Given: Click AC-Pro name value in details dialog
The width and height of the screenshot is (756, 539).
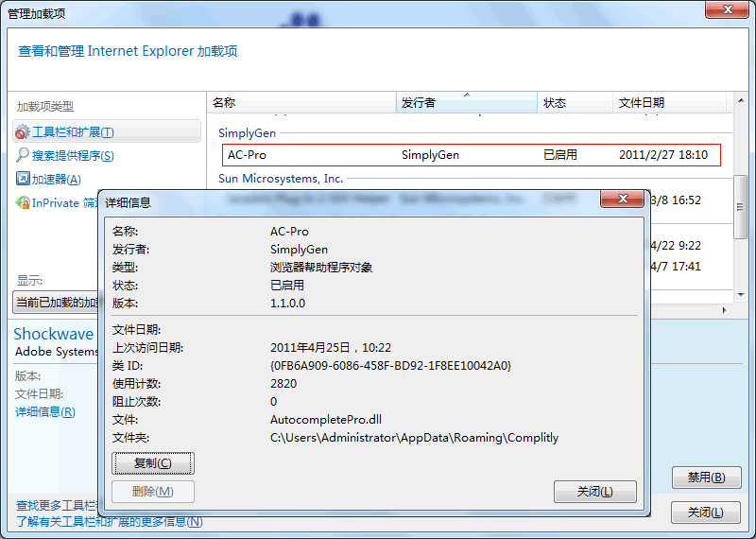Looking at the screenshot, I should tap(289, 232).
